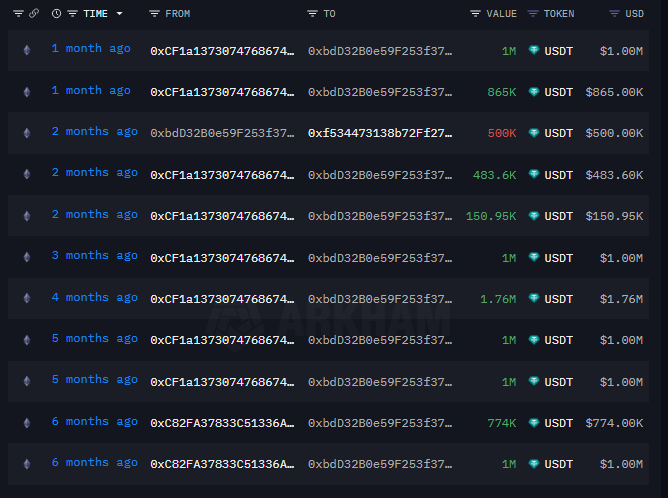Click the Ethereum icon on the 483.6K row
Image resolution: width=668 pixels, height=498 pixels.
click(x=27, y=174)
